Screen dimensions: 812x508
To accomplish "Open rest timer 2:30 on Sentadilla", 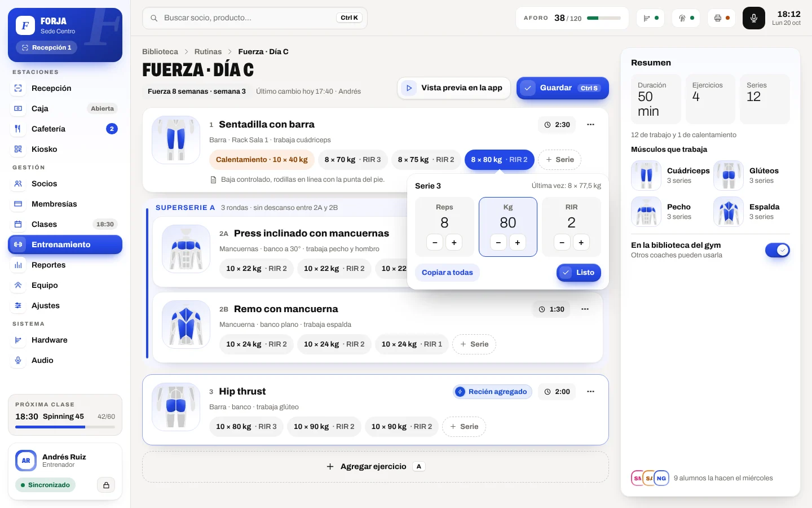I will pyautogui.click(x=557, y=125).
